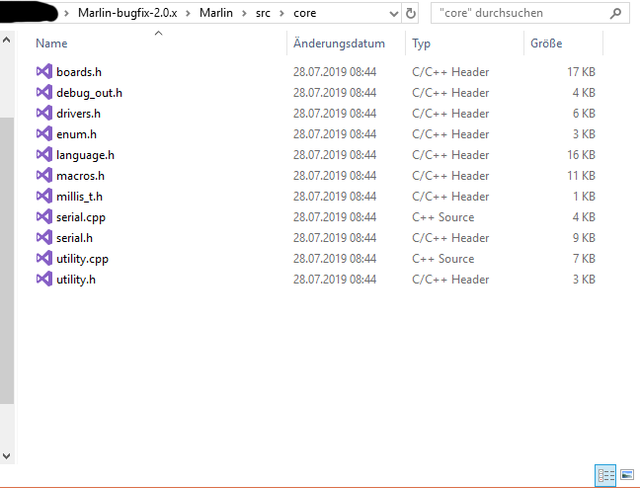Click the file icon beside serial.h
Image resolution: width=640 pixels, height=488 pixels.
44,237
